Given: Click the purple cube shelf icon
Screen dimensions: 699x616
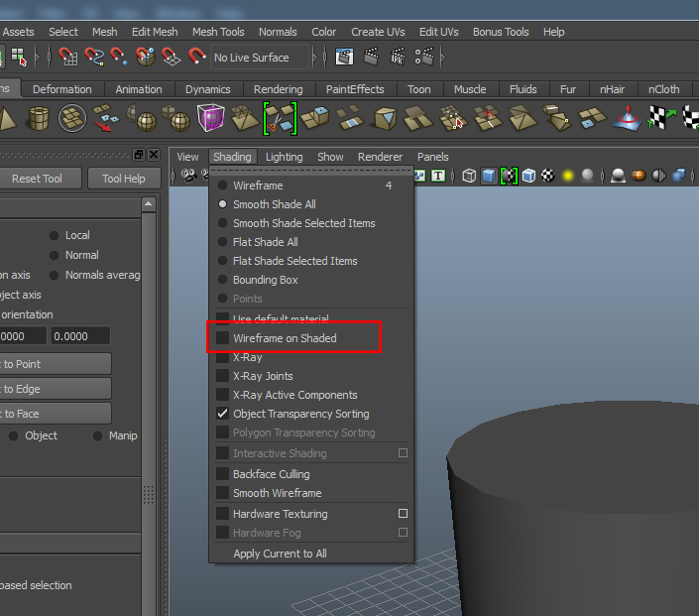Looking at the screenshot, I should (x=210, y=119).
